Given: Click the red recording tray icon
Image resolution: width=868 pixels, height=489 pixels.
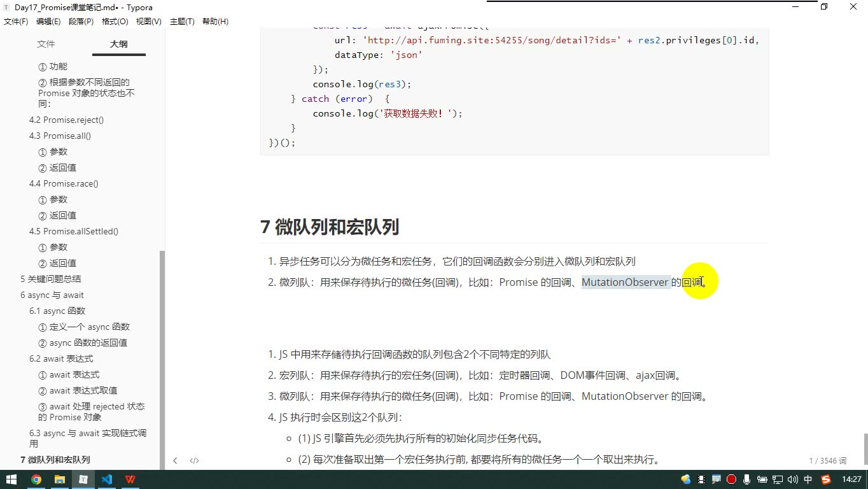Looking at the screenshot, I should [732, 479].
